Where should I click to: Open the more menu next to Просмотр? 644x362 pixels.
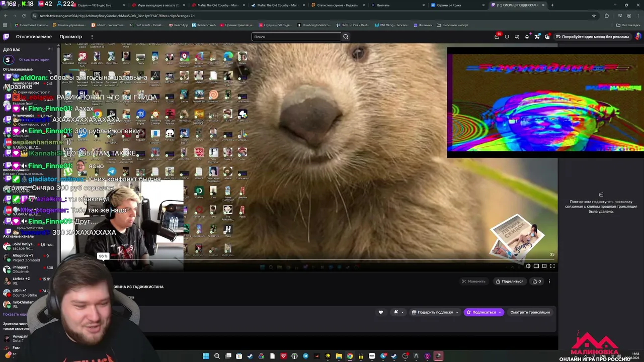pos(92,37)
